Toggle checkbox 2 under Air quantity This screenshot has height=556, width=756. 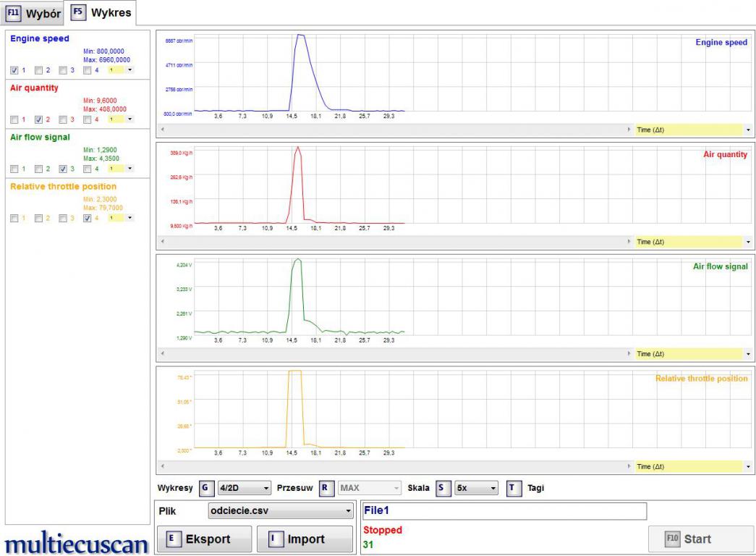39,119
